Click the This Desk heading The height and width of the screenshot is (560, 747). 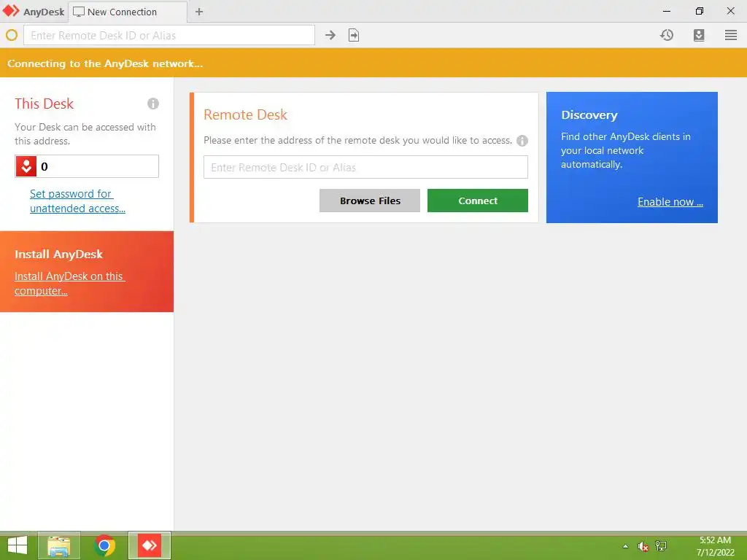(x=44, y=104)
